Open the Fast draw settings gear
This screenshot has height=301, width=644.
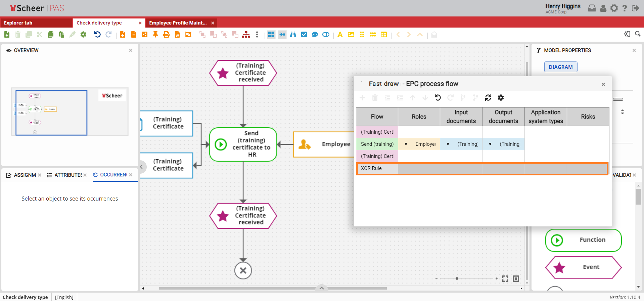coord(501,98)
